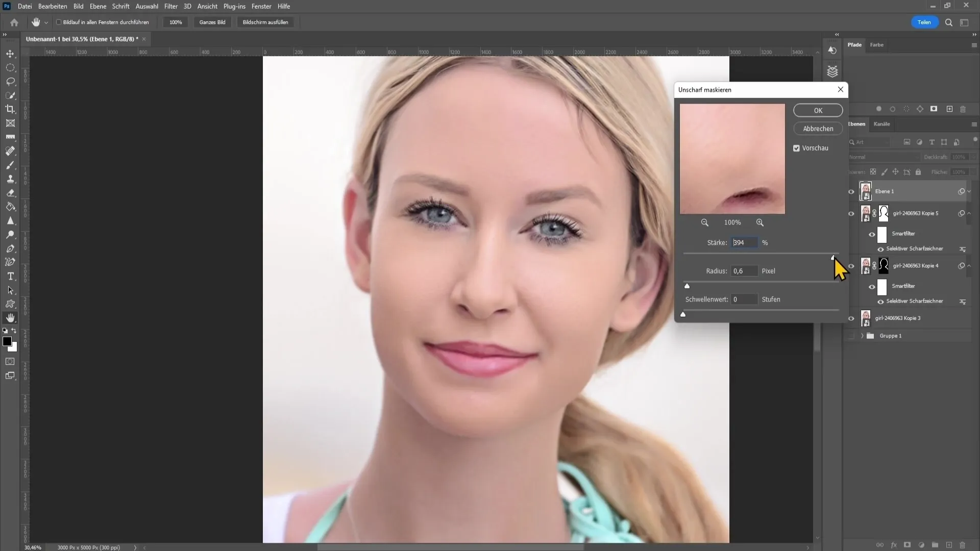The image size is (980, 551).
Task: Hide the girl-2406963 Kopie 3 layer
Action: point(851,319)
